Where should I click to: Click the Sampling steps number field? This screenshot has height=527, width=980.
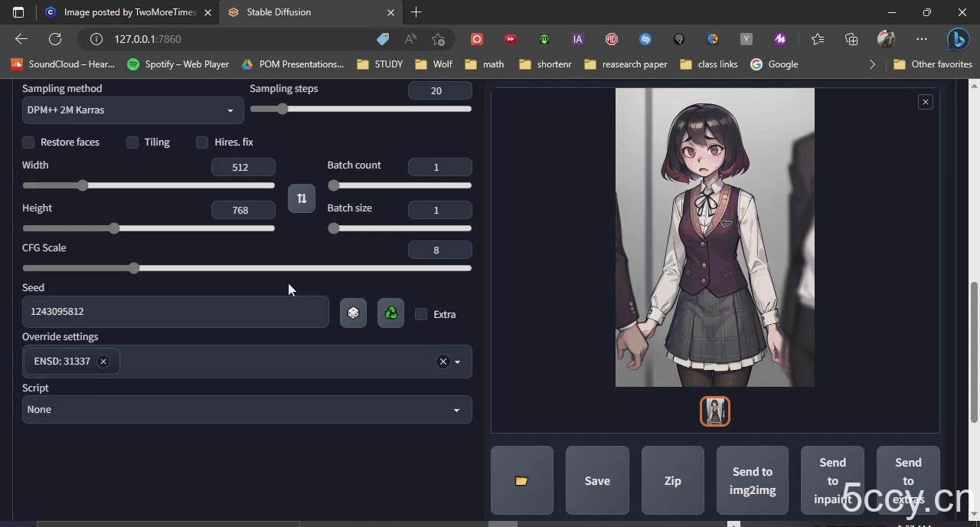point(439,90)
